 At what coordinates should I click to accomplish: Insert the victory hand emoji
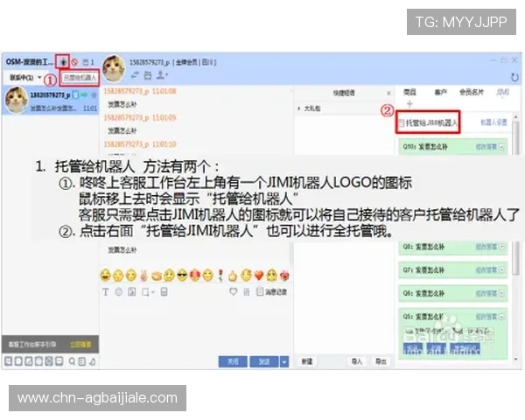[x=143, y=276]
